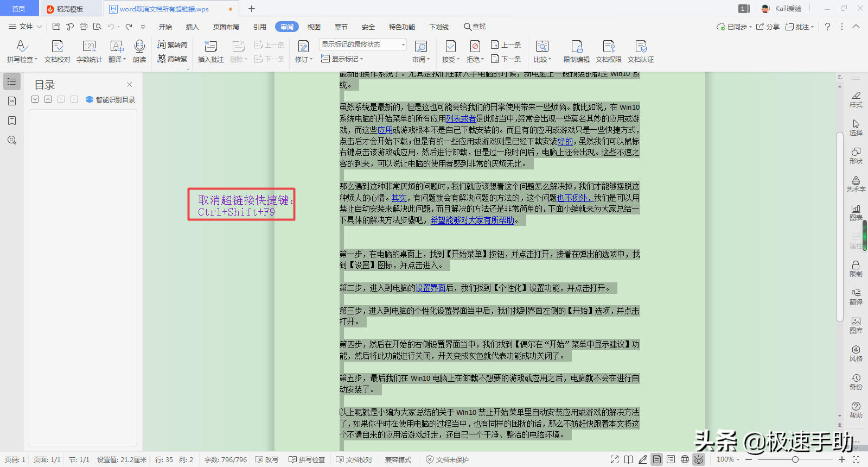Click the Share (分享) button
Viewport: 868px width, 467px height.
coord(768,27)
